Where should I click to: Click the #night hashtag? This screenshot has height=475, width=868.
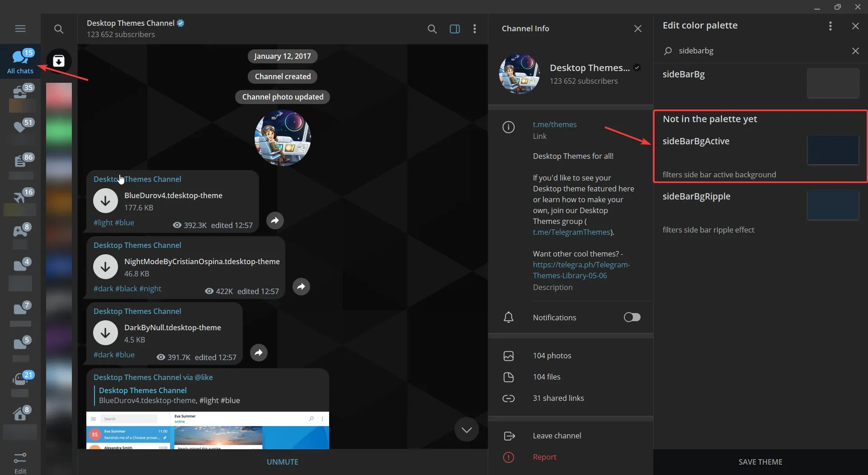(150, 289)
